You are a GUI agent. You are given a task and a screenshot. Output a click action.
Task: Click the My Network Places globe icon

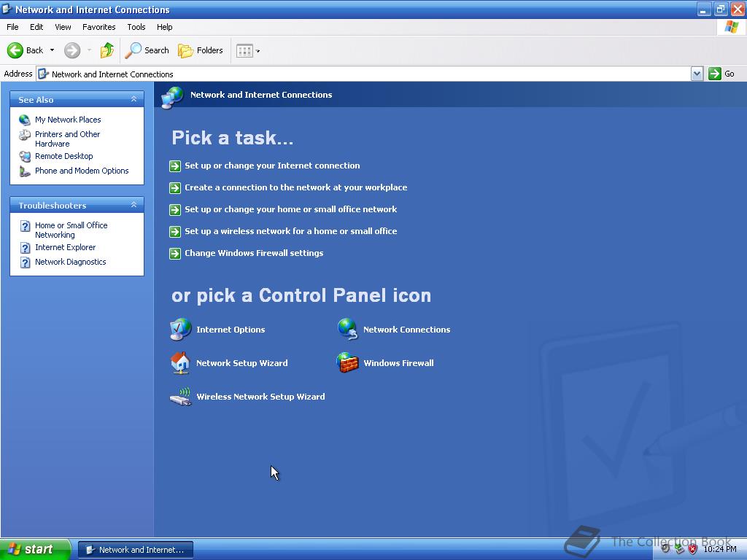(x=25, y=120)
